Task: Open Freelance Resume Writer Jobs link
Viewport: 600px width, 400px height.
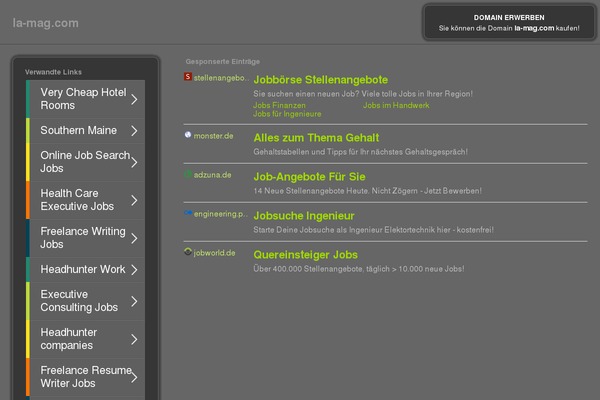Action: coord(85,377)
